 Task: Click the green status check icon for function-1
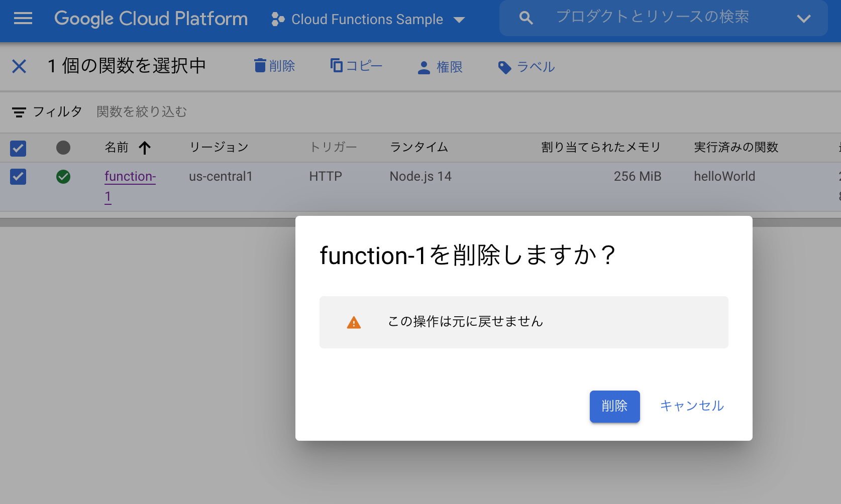coord(63,177)
